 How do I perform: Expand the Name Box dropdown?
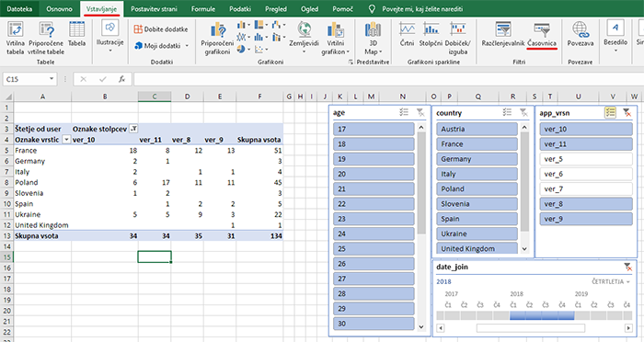click(52, 79)
